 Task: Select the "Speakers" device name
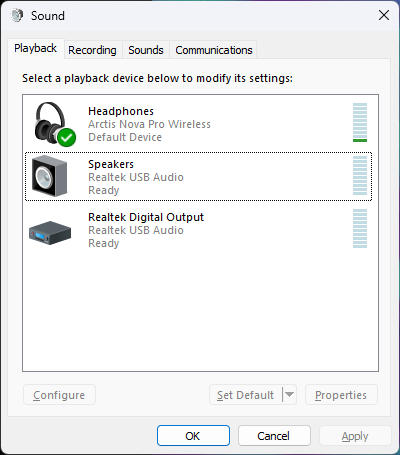[x=111, y=164]
